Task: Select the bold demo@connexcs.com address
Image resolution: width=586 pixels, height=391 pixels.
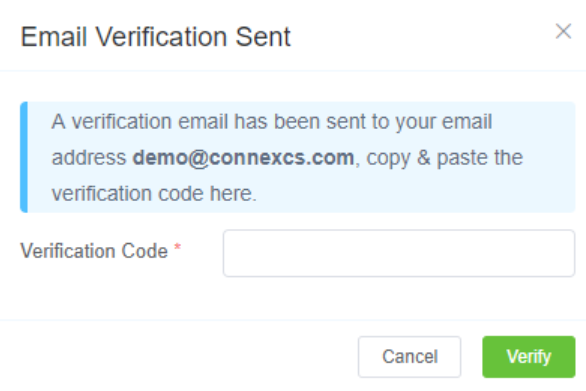Action: click(x=243, y=158)
